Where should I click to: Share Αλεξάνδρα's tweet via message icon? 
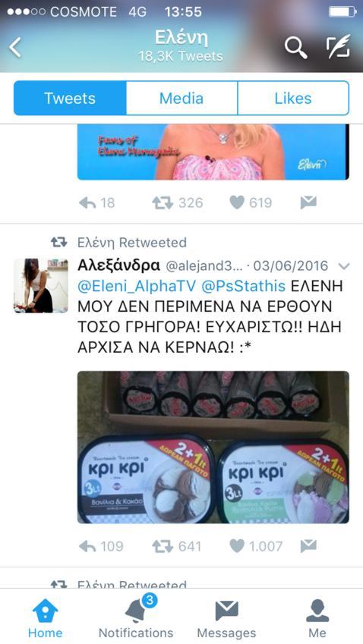pyautogui.click(x=308, y=546)
